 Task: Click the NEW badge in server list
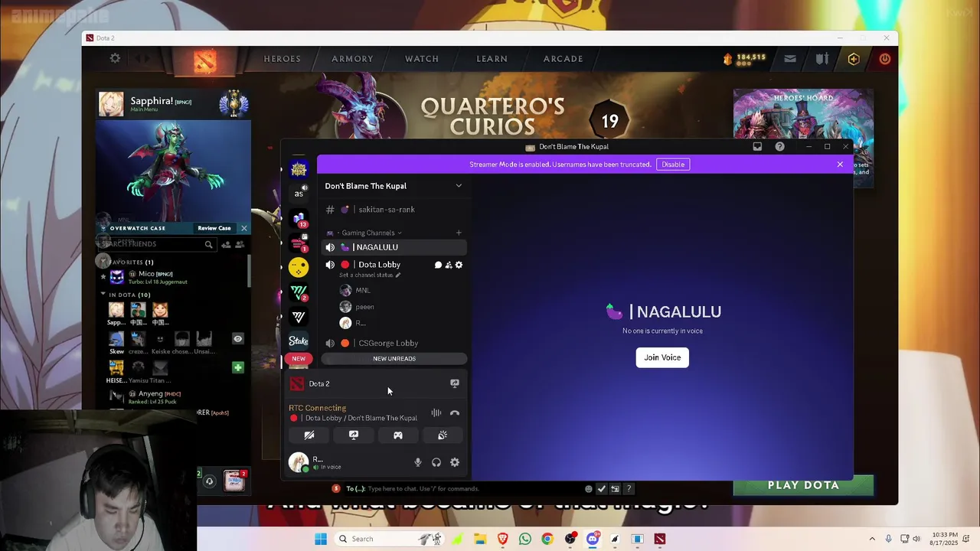coord(299,358)
